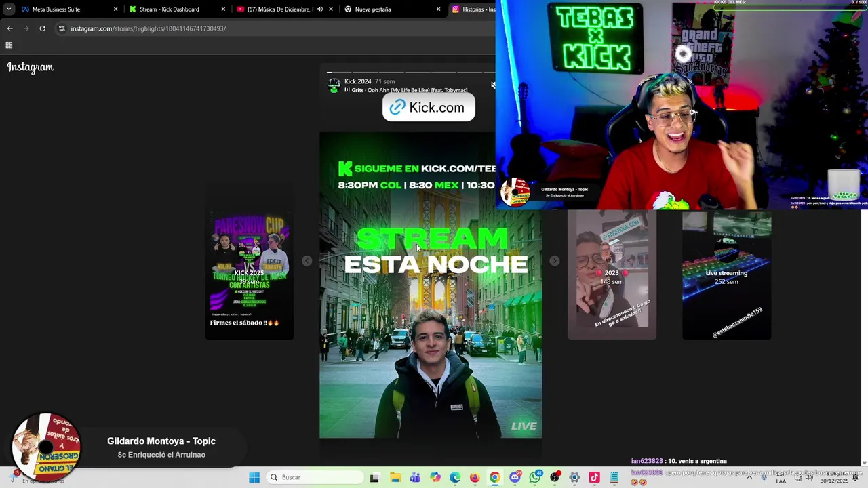The height and width of the screenshot is (488, 868).
Task: Advance to the next story
Action: (554, 261)
